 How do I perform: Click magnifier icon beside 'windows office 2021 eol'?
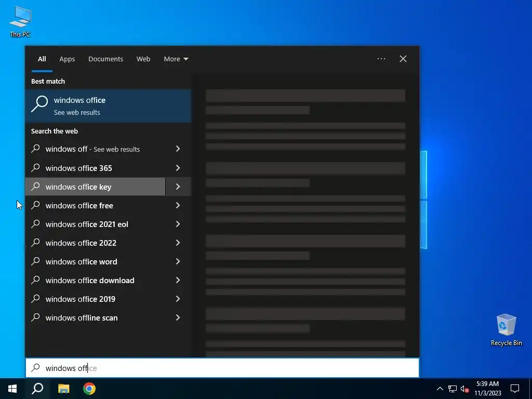coord(36,223)
